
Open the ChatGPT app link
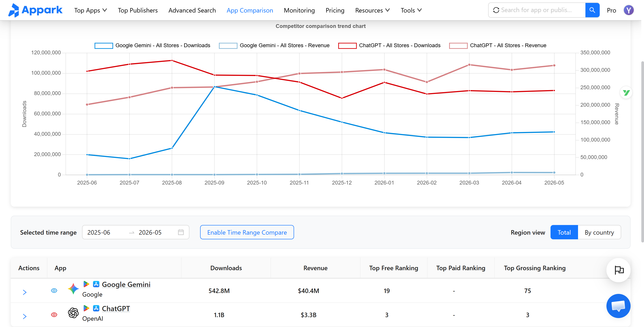pyautogui.click(x=116, y=308)
